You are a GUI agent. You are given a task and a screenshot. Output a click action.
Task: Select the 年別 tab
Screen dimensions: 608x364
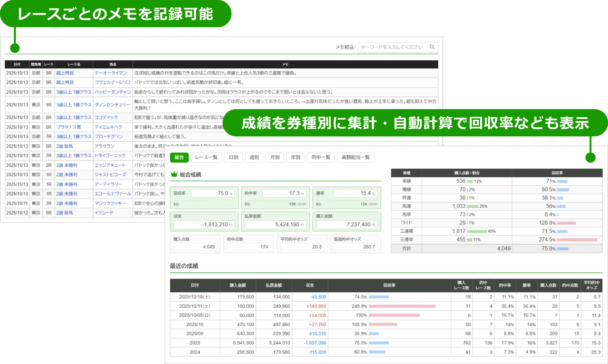(x=295, y=157)
